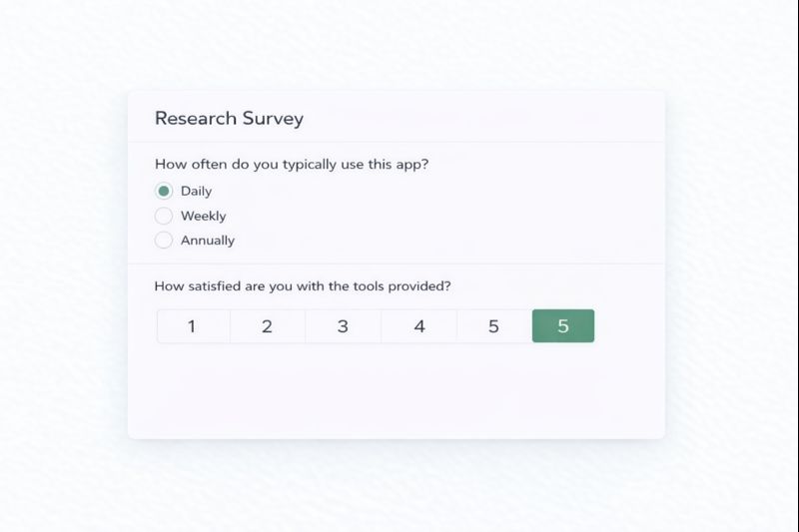The image size is (799, 532).
Task: Choose the Weekly radio button circle
Action: pos(164,216)
